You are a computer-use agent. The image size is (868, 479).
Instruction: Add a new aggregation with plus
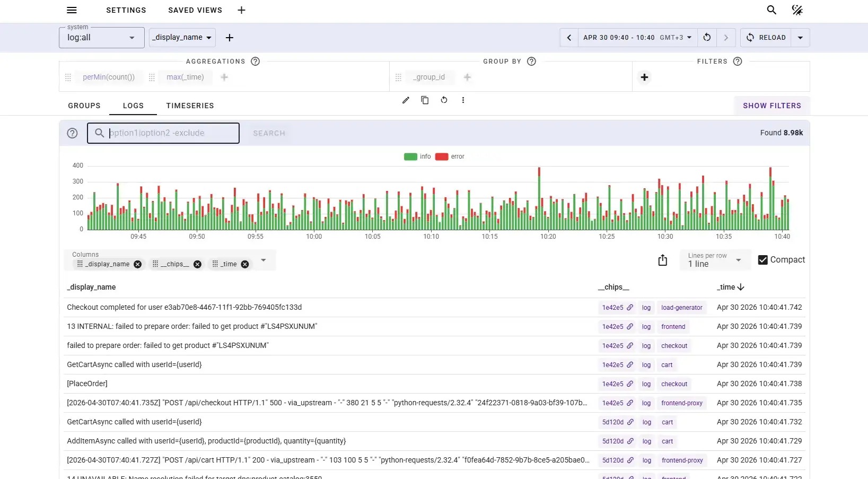click(x=224, y=77)
